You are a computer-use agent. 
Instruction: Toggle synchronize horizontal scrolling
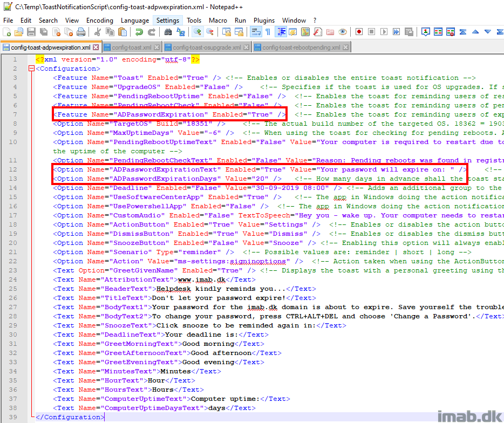(239, 32)
